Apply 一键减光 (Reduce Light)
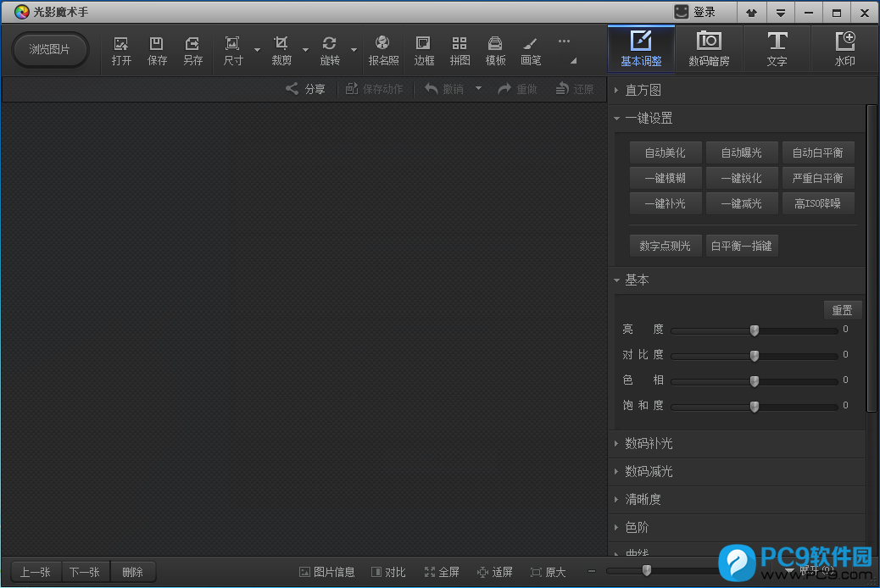The width and height of the screenshot is (880, 588). click(741, 203)
